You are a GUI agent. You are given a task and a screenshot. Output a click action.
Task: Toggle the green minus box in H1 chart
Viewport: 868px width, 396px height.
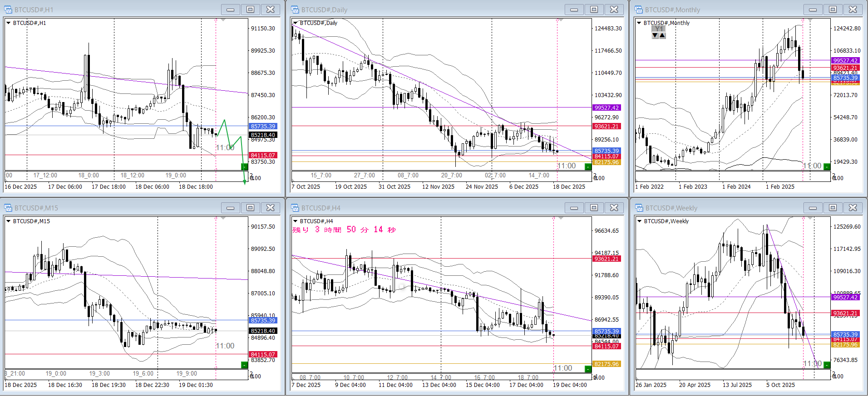point(244,166)
